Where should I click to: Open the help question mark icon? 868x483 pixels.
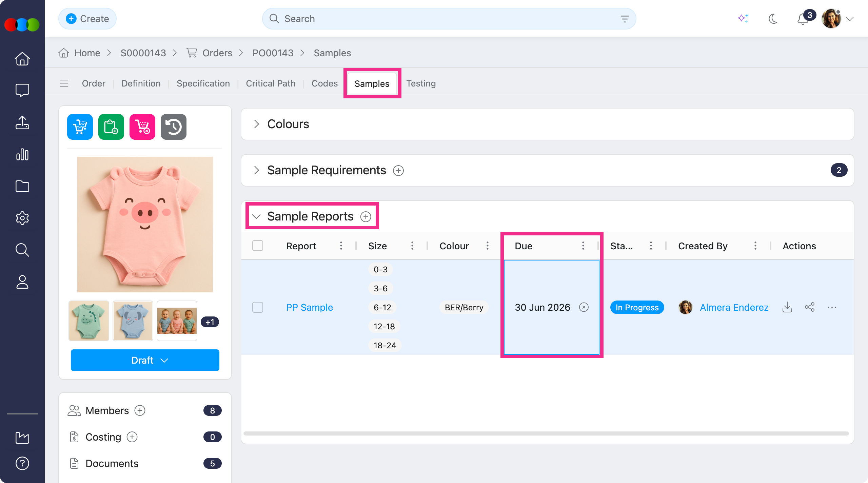pos(22,463)
